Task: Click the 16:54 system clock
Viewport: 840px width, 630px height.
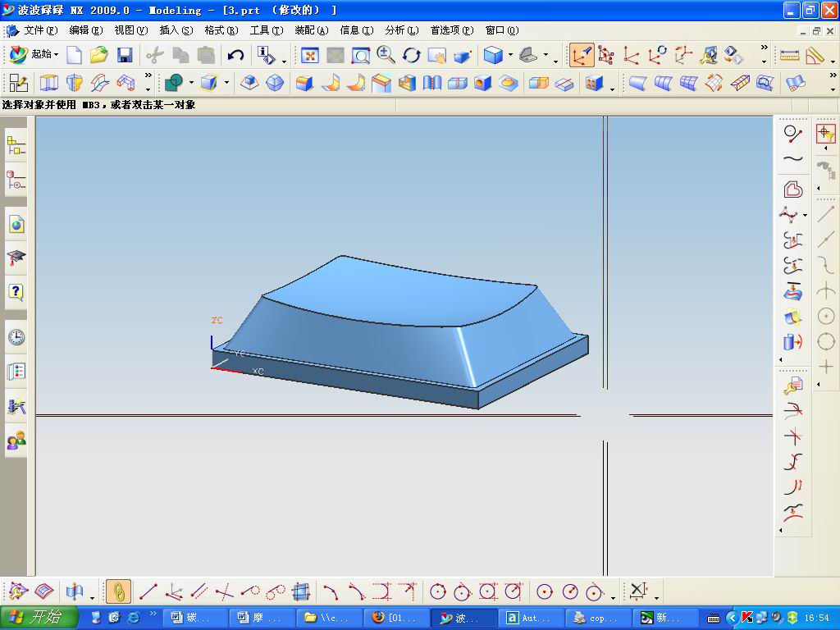Action: click(x=816, y=619)
